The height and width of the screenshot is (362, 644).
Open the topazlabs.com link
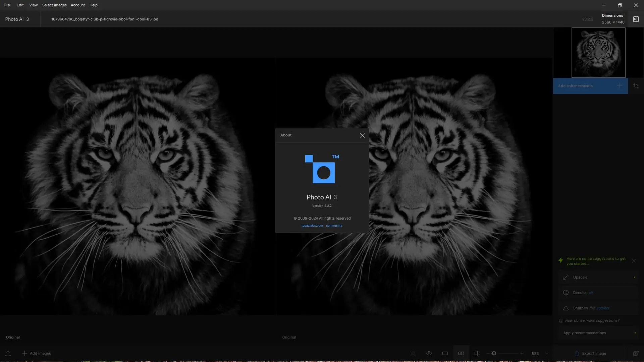point(312,226)
